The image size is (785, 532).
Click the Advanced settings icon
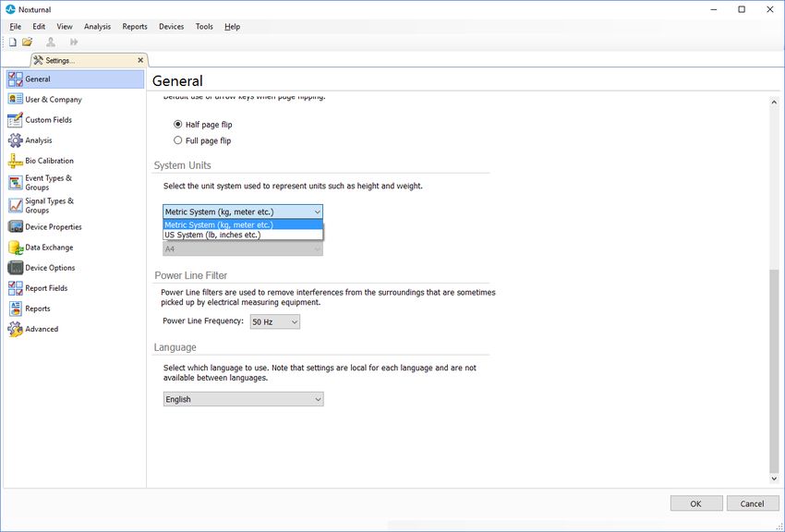pos(16,329)
